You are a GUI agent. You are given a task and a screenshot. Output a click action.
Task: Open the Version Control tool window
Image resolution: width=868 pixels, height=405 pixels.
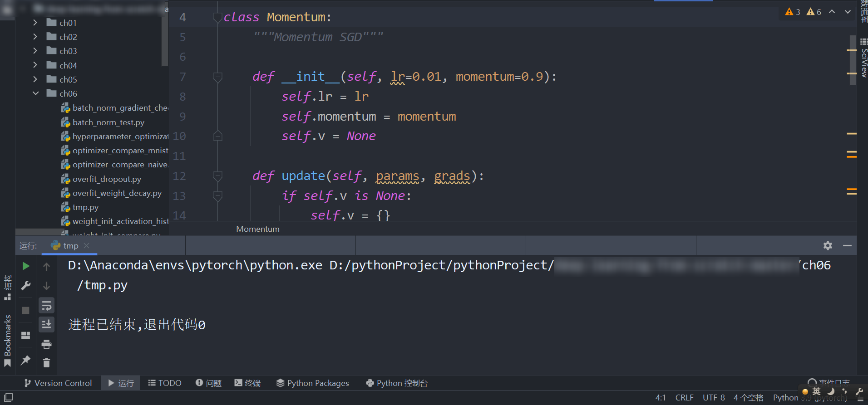(x=58, y=383)
